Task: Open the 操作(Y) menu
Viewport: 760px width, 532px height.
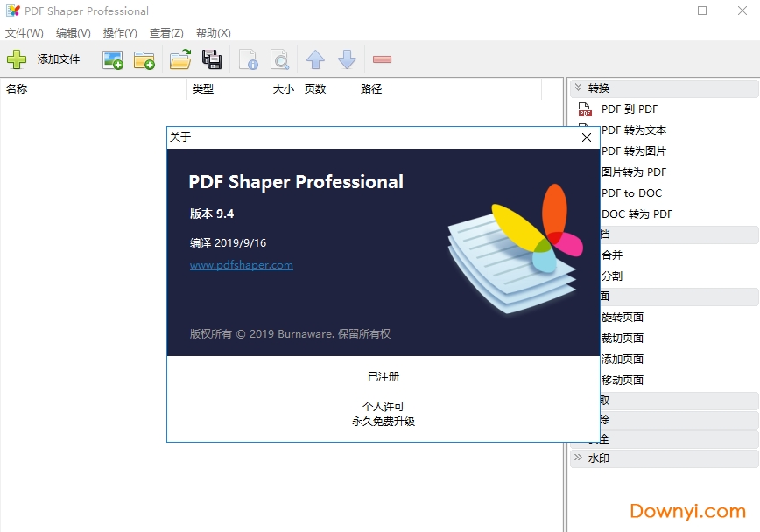Action: click(120, 33)
